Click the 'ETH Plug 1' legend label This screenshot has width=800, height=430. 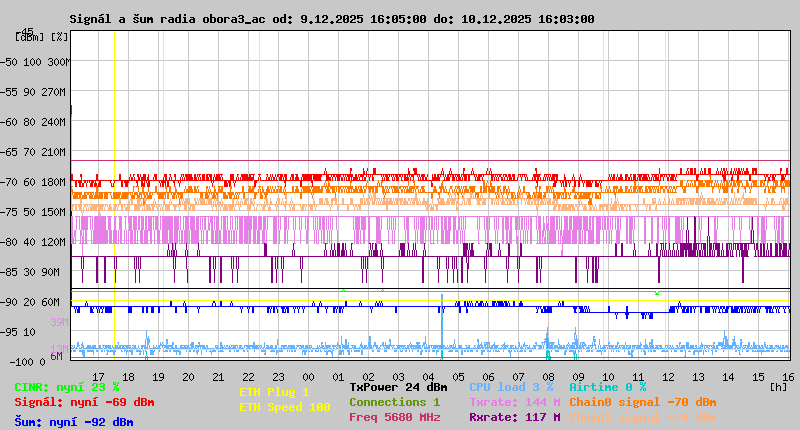[274, 392]
